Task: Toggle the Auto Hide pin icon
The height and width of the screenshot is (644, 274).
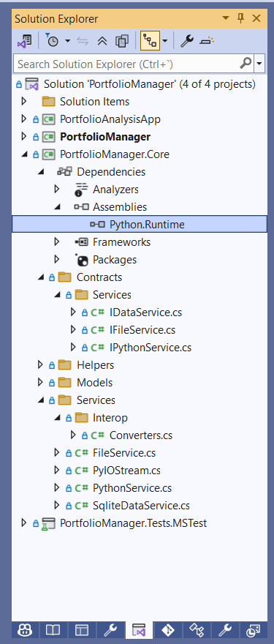Action: [x=241, y=18]
